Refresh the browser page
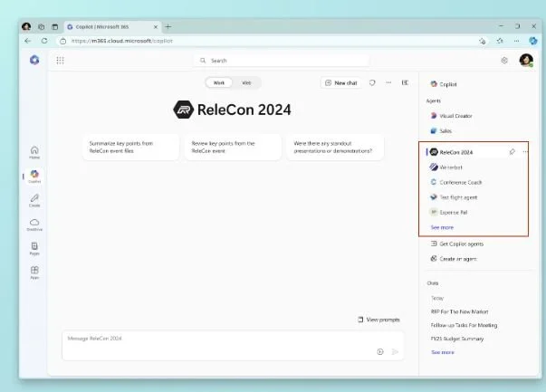This screenshot has width=546, height=392. (44, 41)
